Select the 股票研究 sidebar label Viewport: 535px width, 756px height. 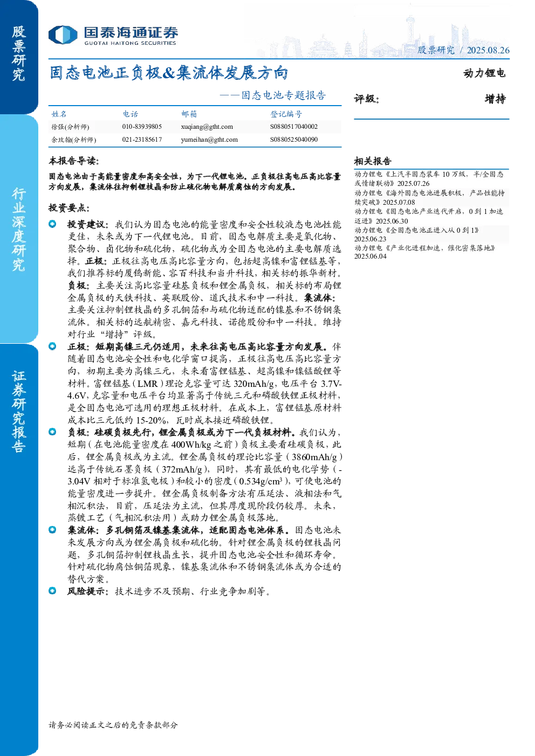tap(19, 53)
